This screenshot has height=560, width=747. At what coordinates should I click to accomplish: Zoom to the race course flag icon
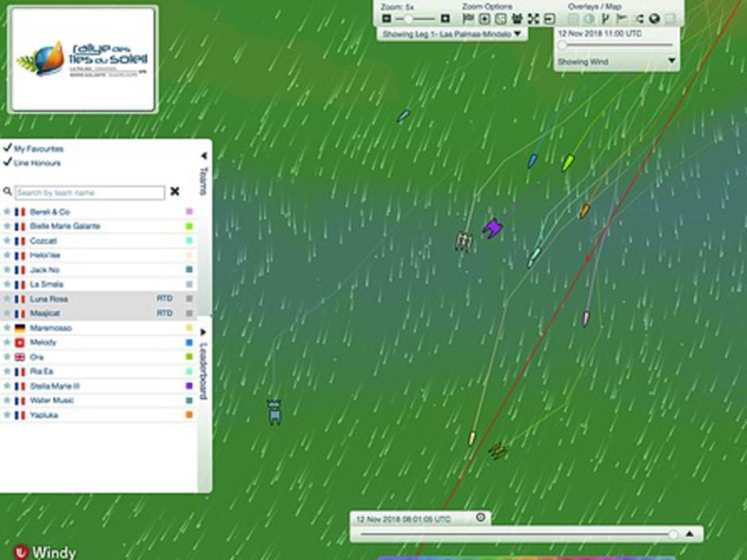click(x=468, y=18)
